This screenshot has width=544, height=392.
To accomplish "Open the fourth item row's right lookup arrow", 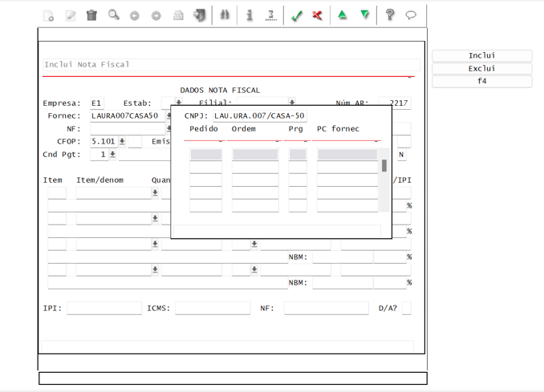I will tap(254, 269).
